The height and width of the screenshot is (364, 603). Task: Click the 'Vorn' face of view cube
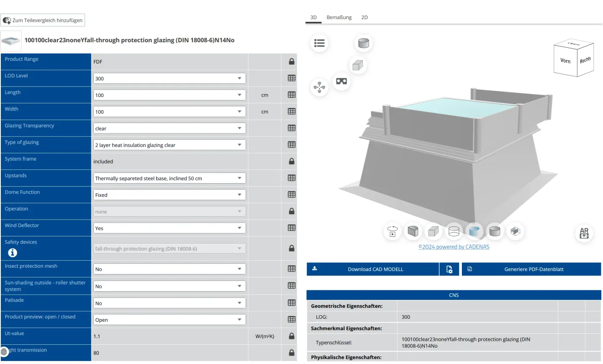pos(565,61)
